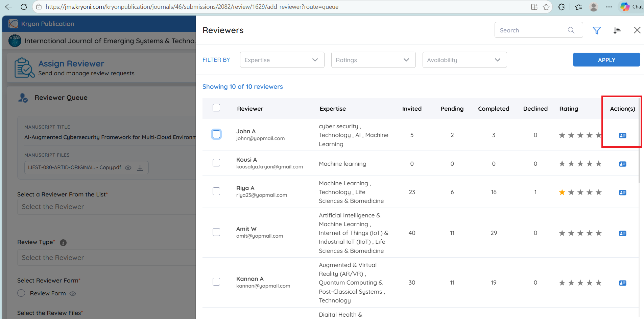Click into the Reviewers search field
The width and height of the screenshot is (644, 319).
(x=539, y=30)
